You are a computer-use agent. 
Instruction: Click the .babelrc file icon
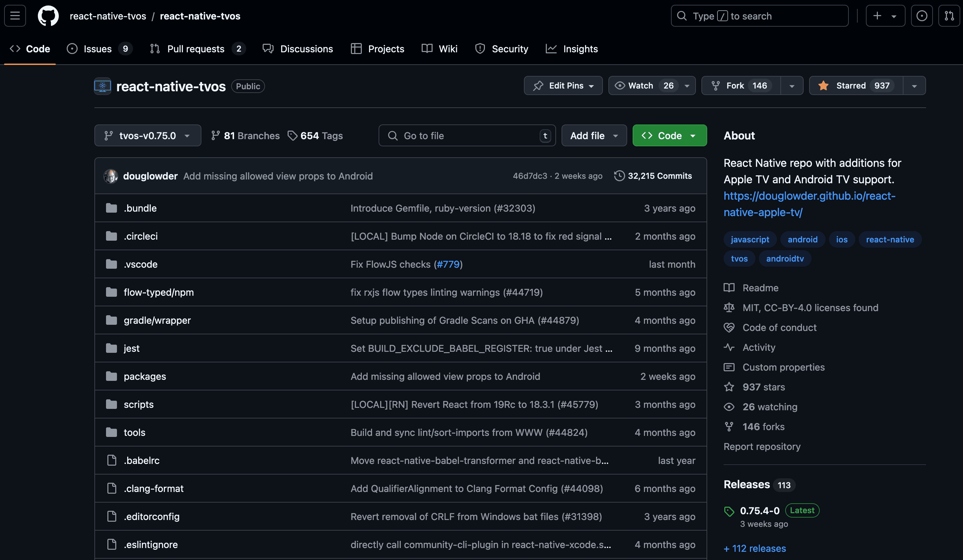click(111, 460)
